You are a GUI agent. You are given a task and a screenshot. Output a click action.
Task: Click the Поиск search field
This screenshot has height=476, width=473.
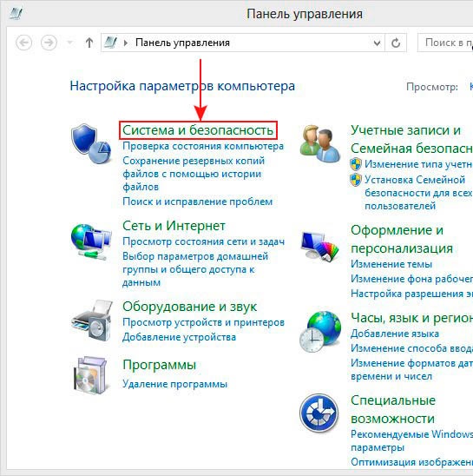pyautogui.click(x=445, y=43)
